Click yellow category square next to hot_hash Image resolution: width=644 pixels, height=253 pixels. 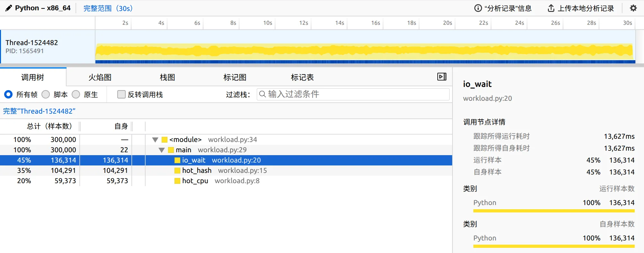(177, 171)
